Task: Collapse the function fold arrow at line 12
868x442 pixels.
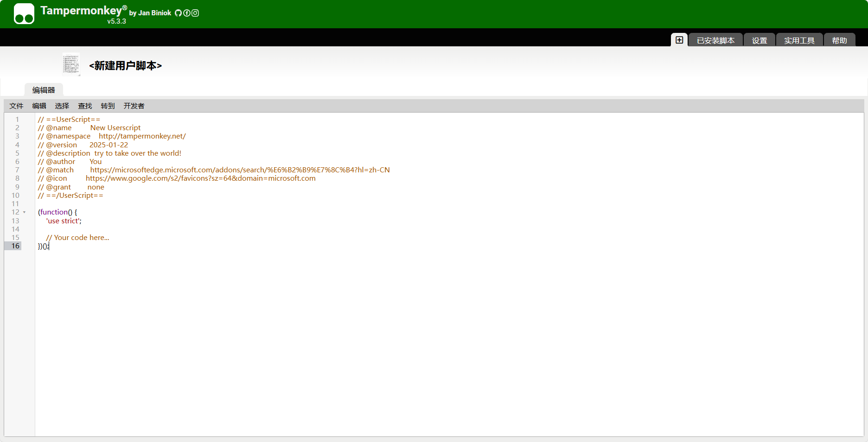Action: (25, 212)
